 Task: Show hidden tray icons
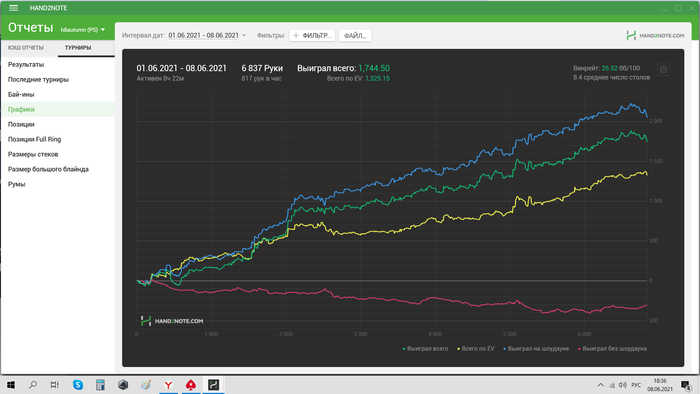pos(601,385)
